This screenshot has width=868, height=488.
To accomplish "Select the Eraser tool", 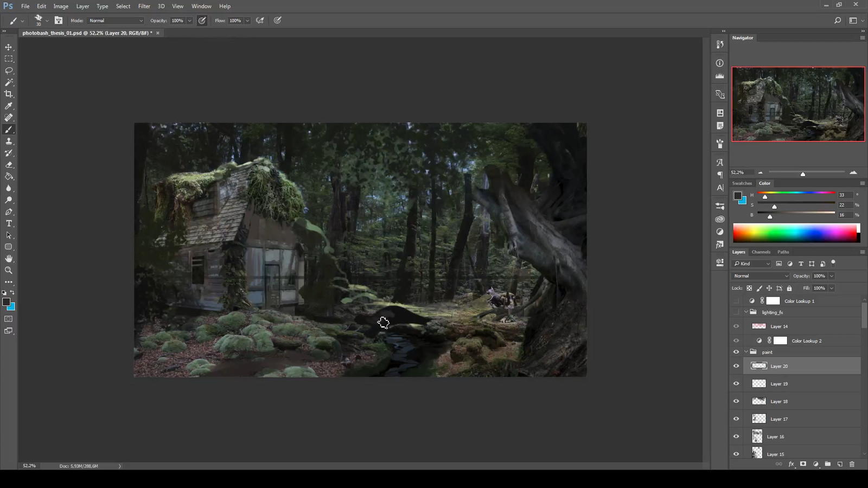I will 9,165.
